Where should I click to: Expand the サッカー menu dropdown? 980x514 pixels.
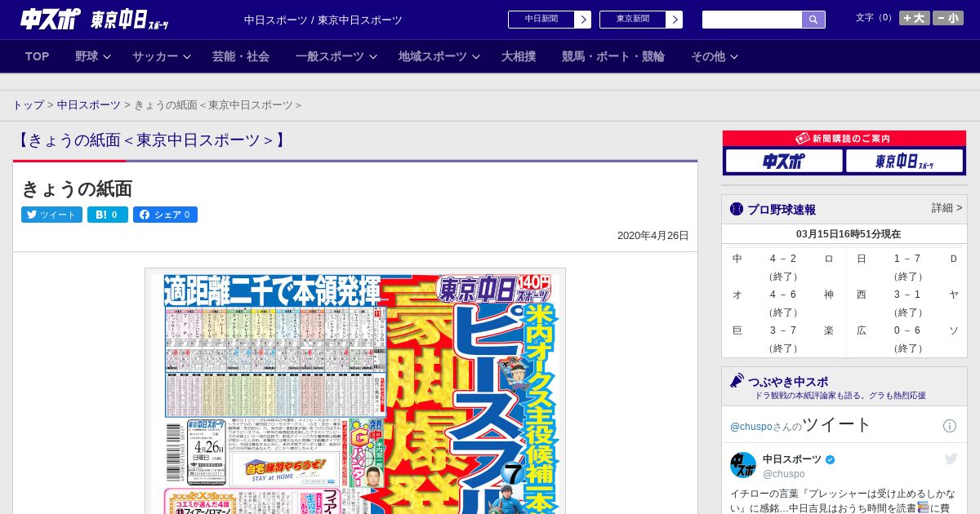161,56
